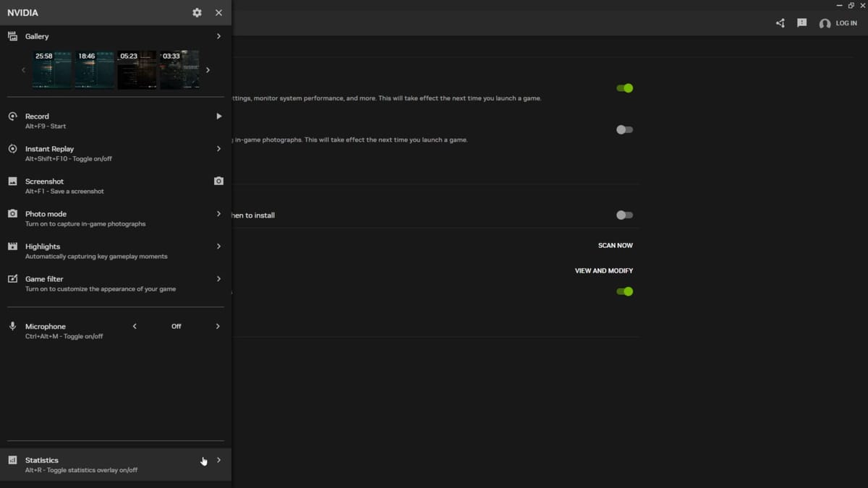Open the overlay settings gear

(196, 12)
